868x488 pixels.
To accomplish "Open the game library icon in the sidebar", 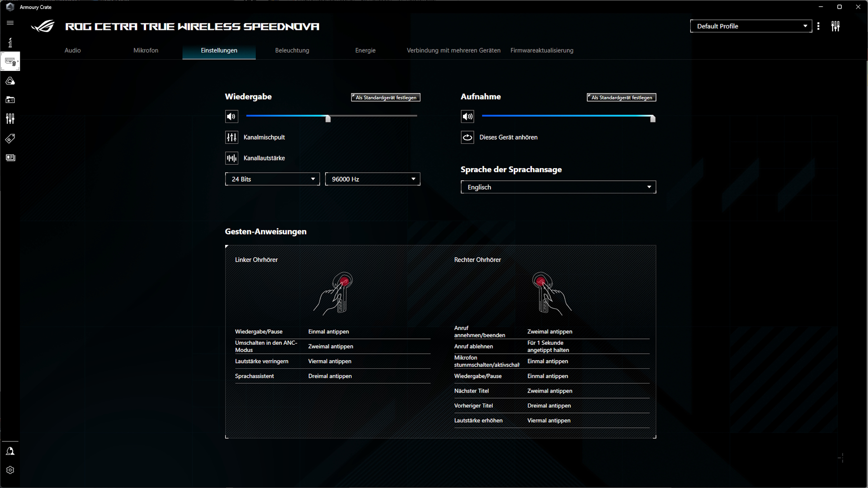I will pos(10,100).
